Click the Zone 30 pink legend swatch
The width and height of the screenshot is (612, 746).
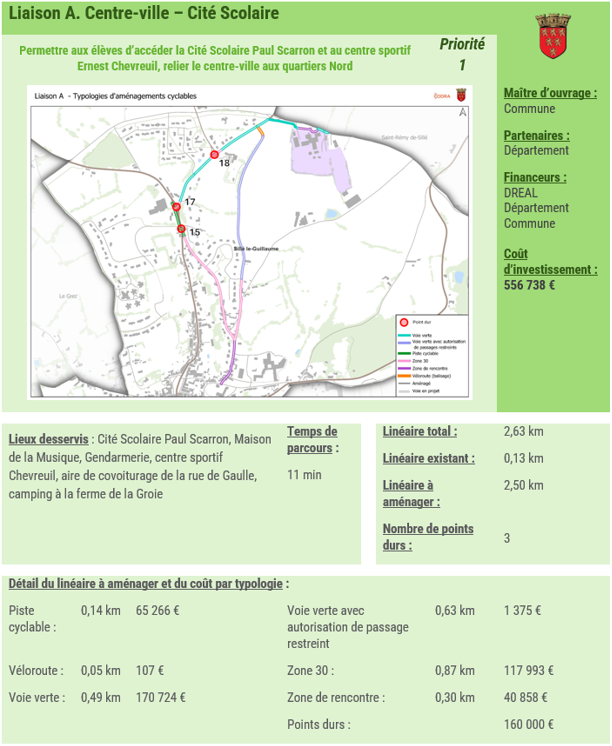pos(403,360)
